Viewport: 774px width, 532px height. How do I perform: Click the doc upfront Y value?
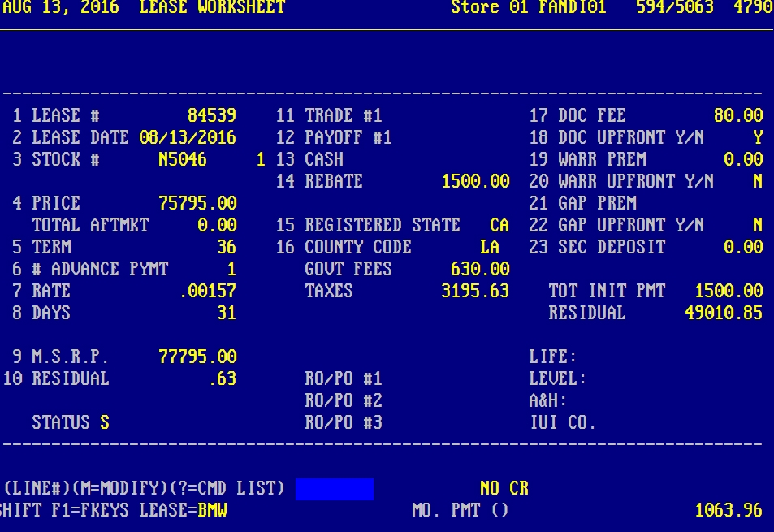pyautogui.click(x=759, y=137)
